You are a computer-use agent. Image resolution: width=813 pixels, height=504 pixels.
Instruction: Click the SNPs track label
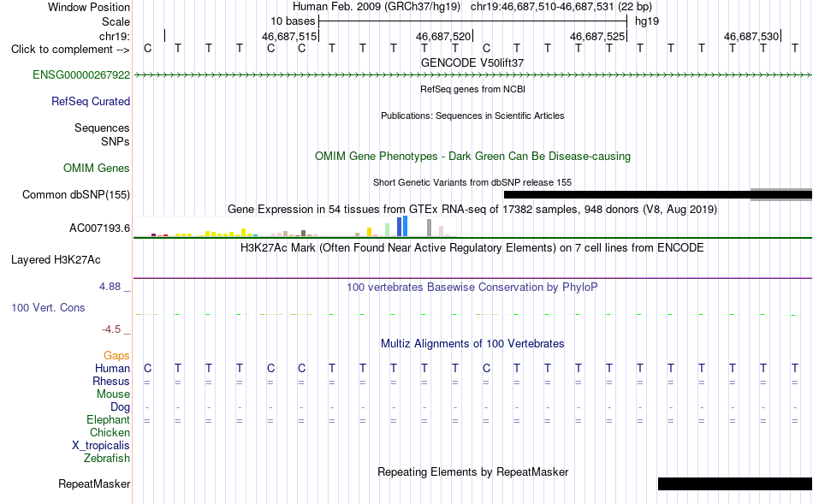116,141
